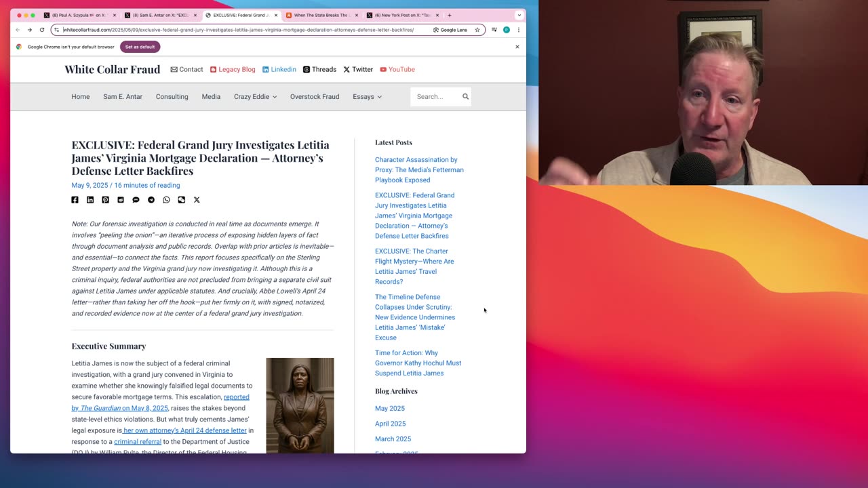
Task: Open March 2025 blog archive
Action: tap(393, 439)
